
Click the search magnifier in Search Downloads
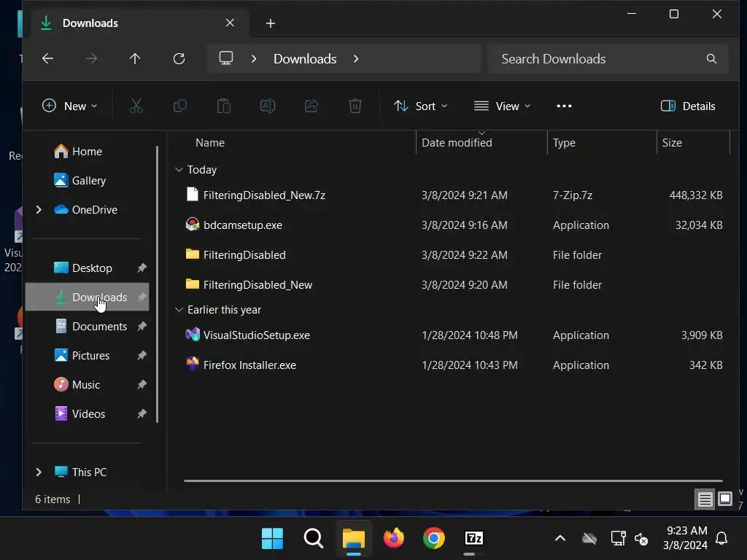[x=711, y=58]
